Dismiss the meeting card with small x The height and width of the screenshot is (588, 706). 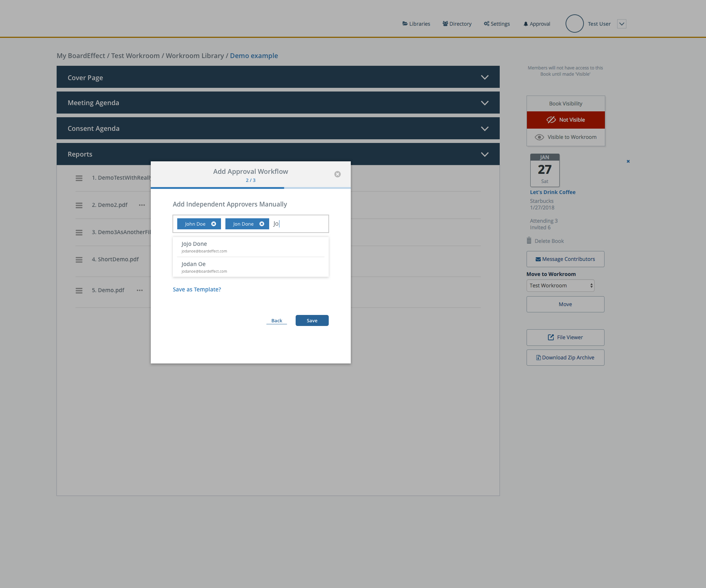point(628,161)
